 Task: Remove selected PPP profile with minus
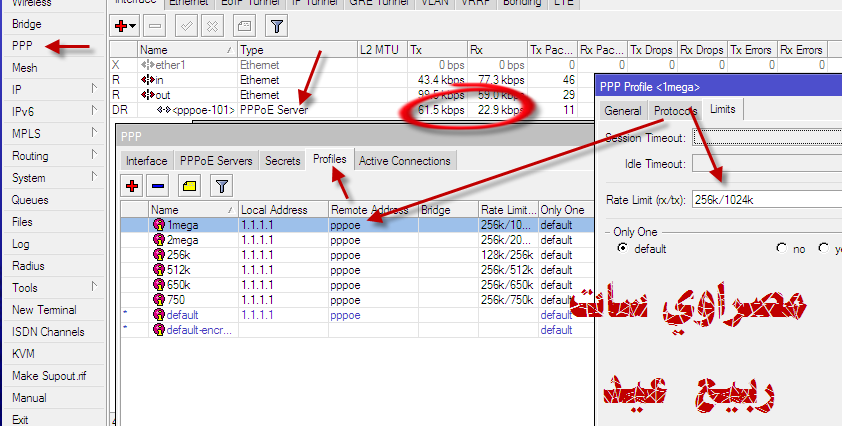(158, 186)
